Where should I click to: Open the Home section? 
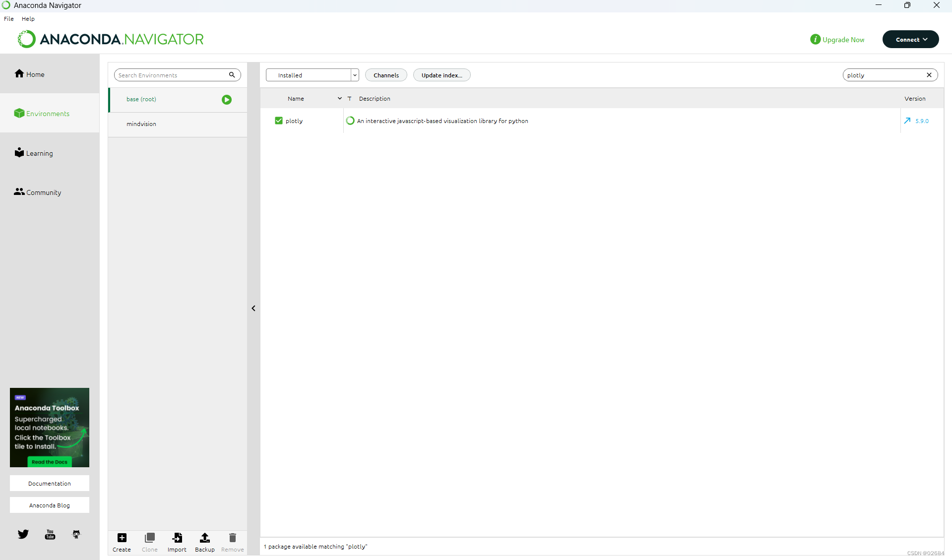(x=50, y=74)
